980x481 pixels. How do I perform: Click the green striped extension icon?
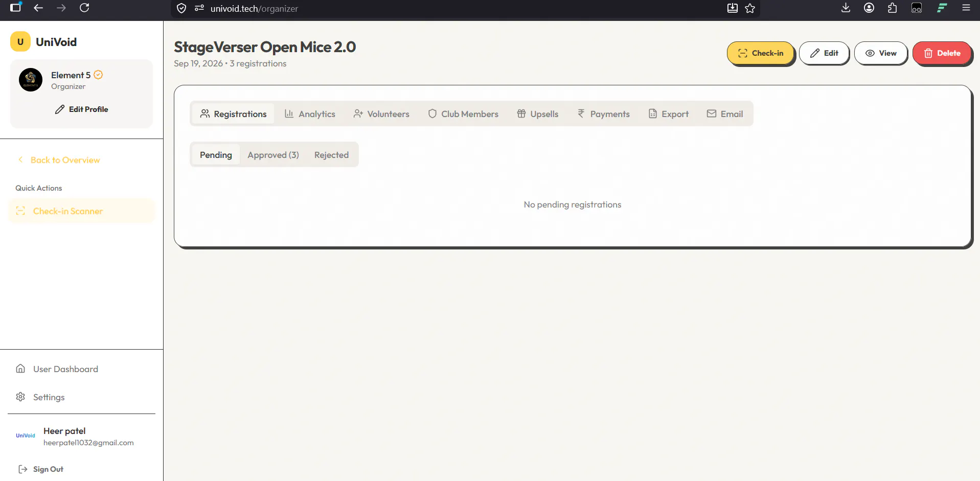coord(942,8)
